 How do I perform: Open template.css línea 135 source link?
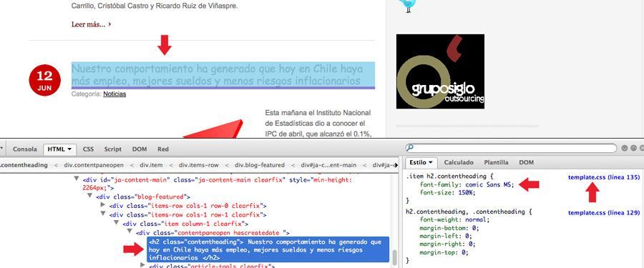point(604,177)
